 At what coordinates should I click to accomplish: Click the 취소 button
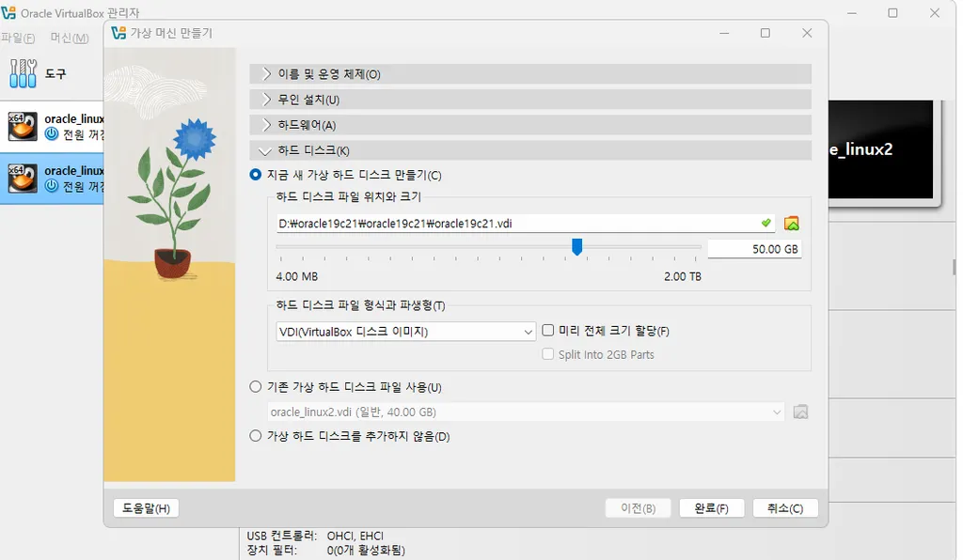coord(785,508)
